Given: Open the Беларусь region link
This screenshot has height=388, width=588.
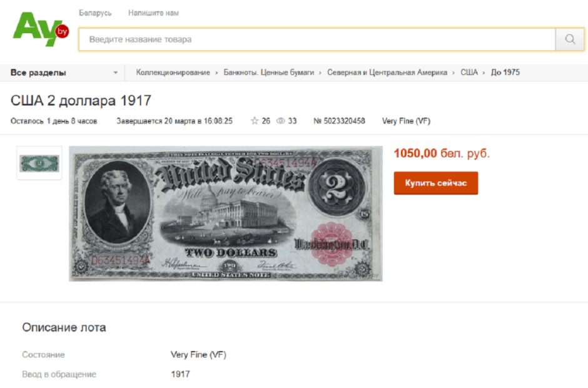Looking at the screenshot, I should point(95,13).
